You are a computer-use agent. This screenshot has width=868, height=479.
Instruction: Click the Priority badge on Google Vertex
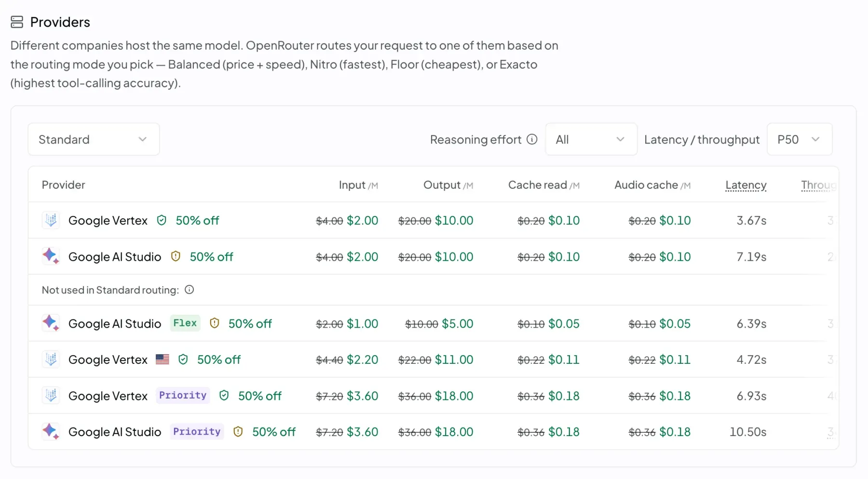point(183,395)
